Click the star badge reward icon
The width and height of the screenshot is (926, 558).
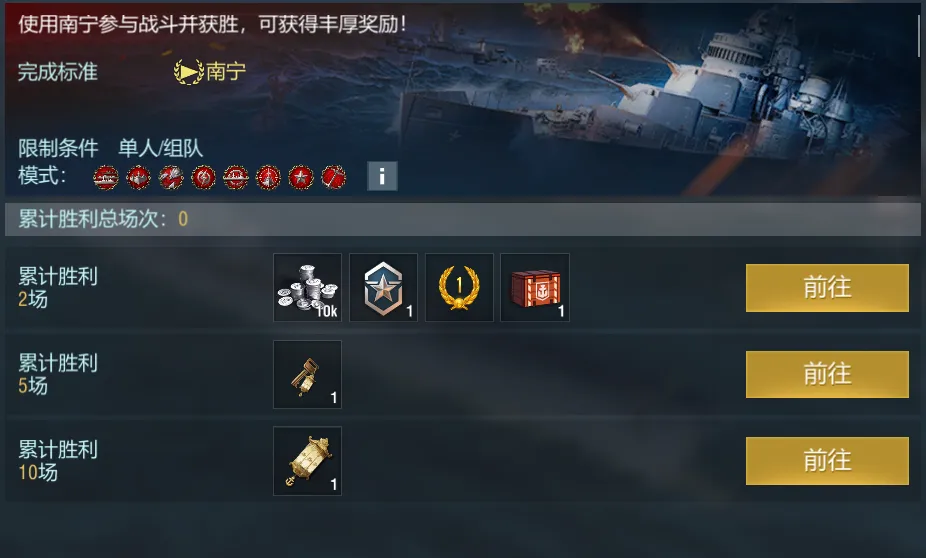pyautogui.click(x=383, y=288)
